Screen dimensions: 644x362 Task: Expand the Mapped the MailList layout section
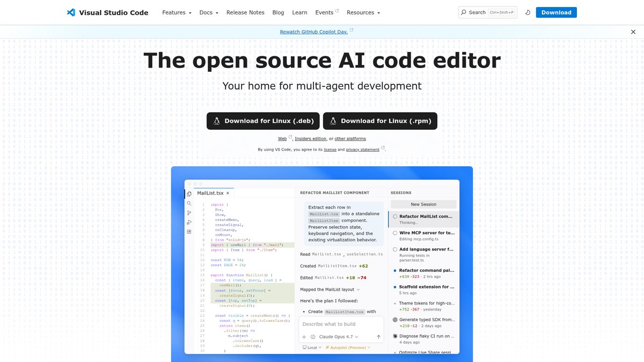pyautogui.click(x=330, y=290)
